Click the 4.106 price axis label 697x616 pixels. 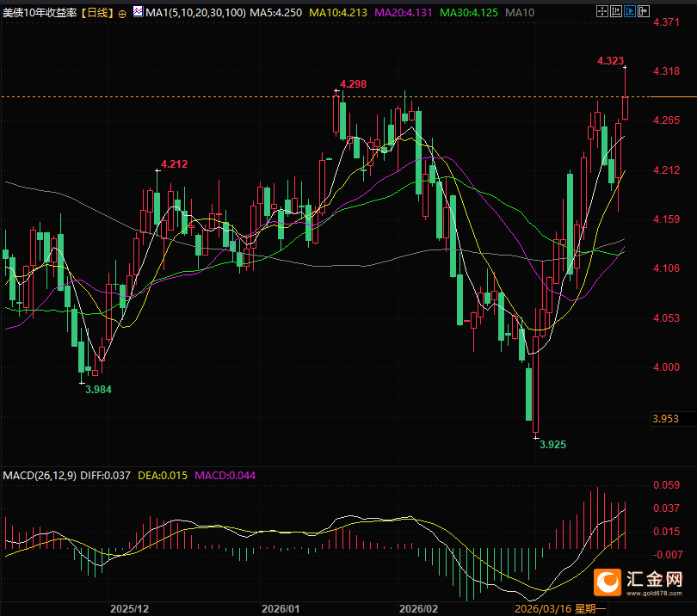tap(666, 268)
